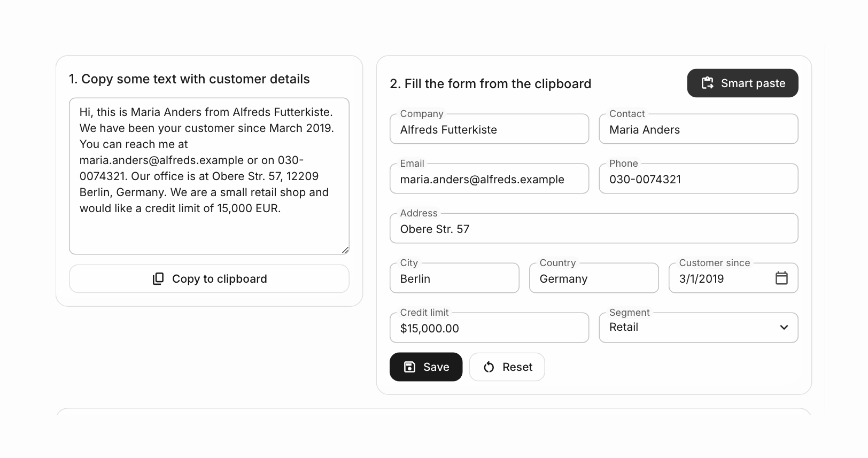Click the Smart paste button label

(x=753, y=83)
